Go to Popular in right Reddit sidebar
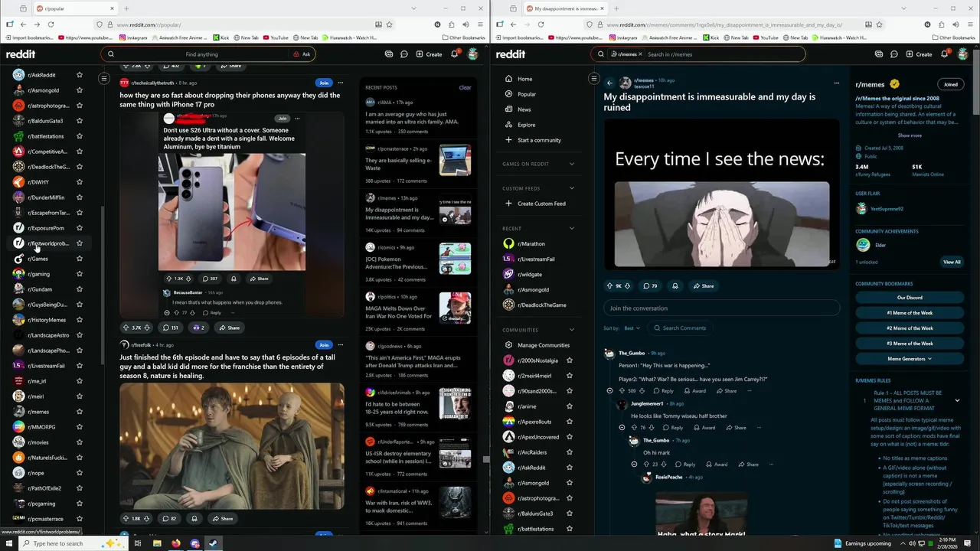The image size is (980, 551). click(x=526, y=94)
